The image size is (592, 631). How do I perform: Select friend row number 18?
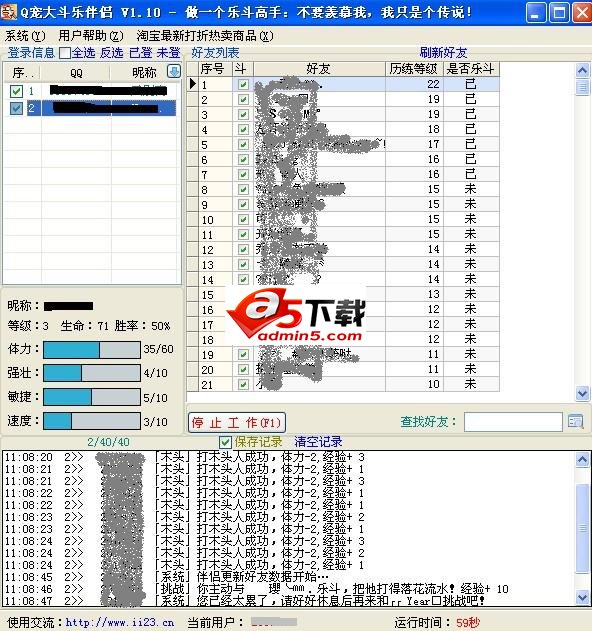208,340
